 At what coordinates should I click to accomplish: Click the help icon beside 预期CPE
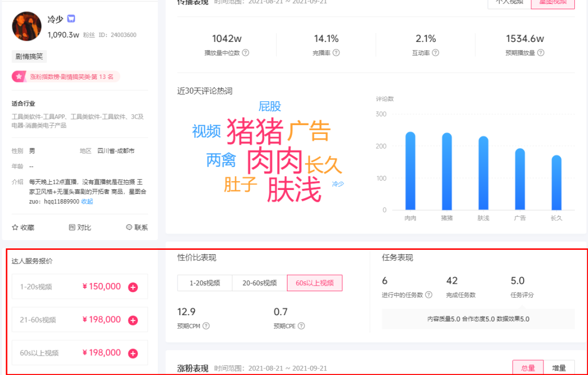(302, 326)
